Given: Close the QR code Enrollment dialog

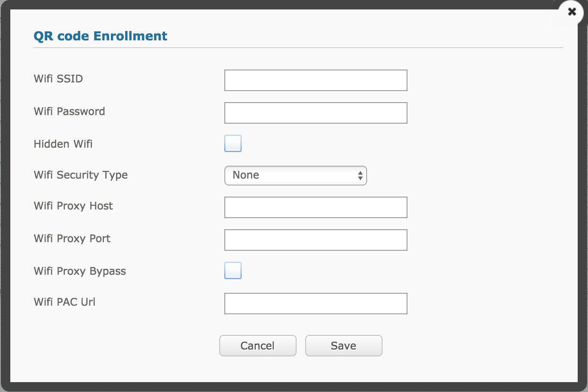Looking at the screenshot, I should coord(572,12).
